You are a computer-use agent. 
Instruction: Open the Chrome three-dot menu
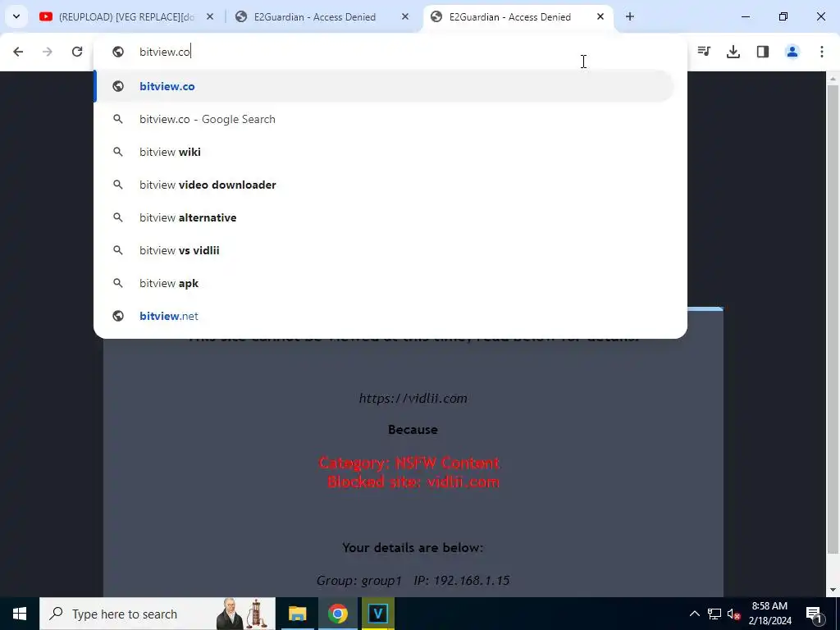tap(822, 52)
